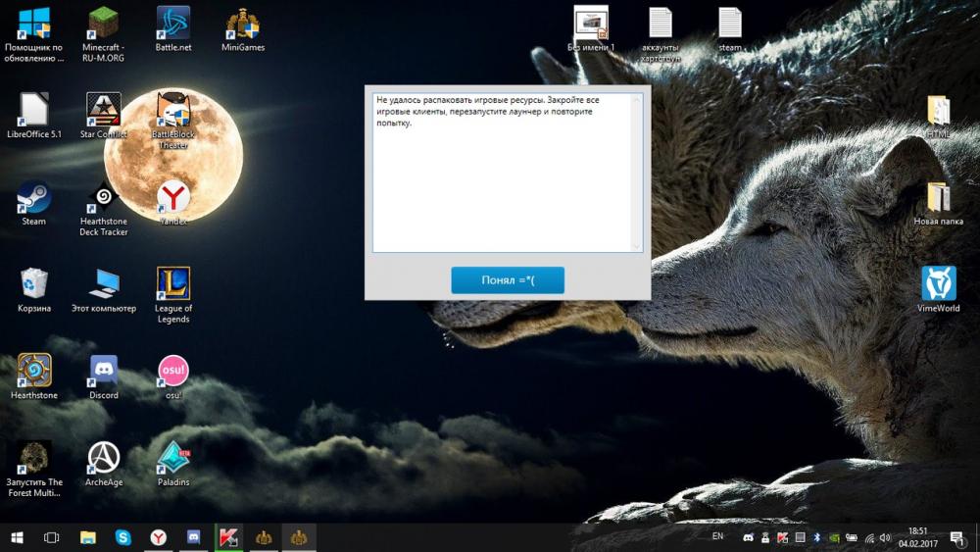Image resolution: width=980 pixels, height=552 pixels.
Task: Switch the EN language indicator
Action: tap(717, 537)
